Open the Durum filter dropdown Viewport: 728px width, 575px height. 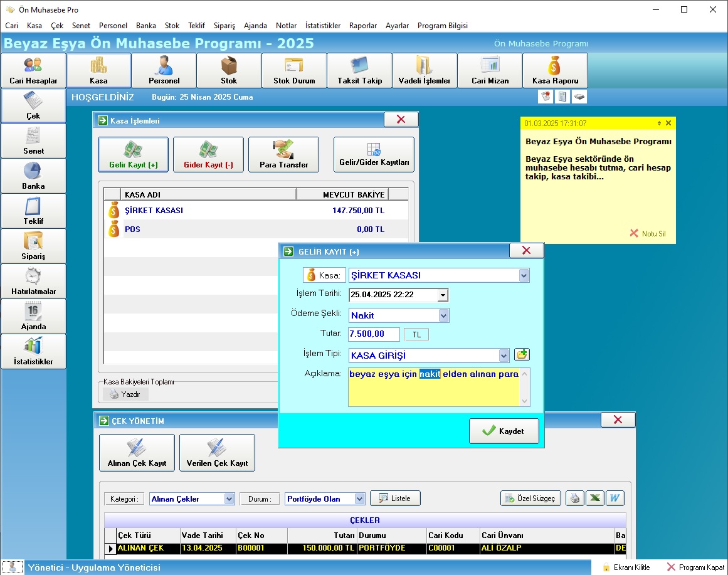[359, 499]
